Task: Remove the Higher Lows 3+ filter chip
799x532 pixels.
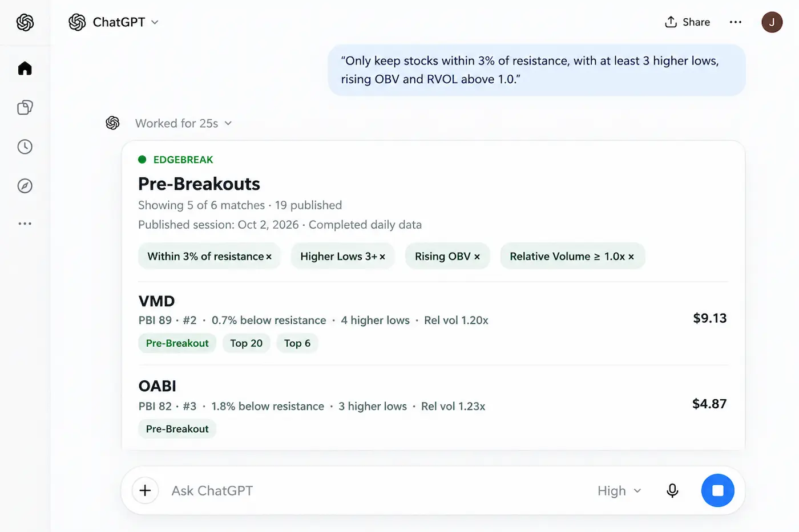Action: (382, 257)
